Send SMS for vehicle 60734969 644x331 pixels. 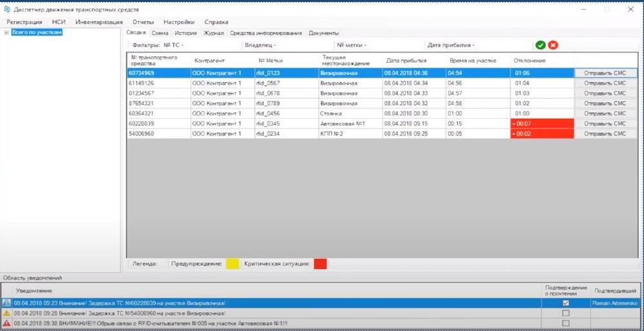(x=605, y=73)
